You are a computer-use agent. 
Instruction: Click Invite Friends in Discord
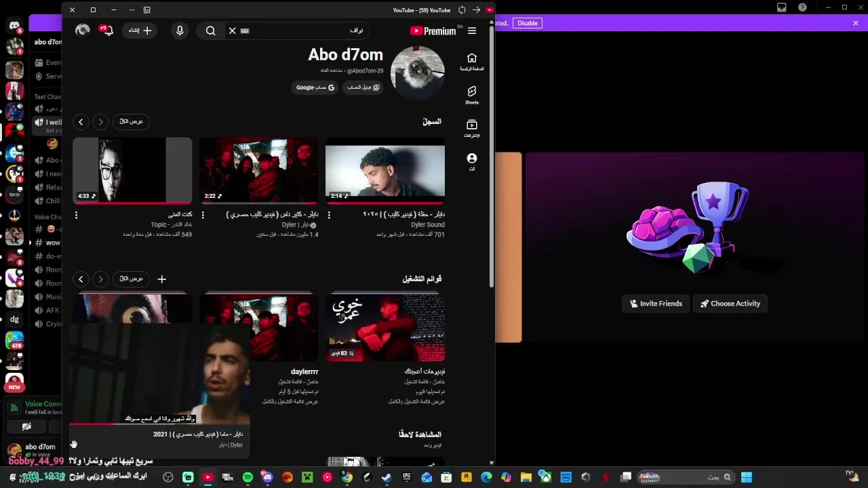coord(656,304)
